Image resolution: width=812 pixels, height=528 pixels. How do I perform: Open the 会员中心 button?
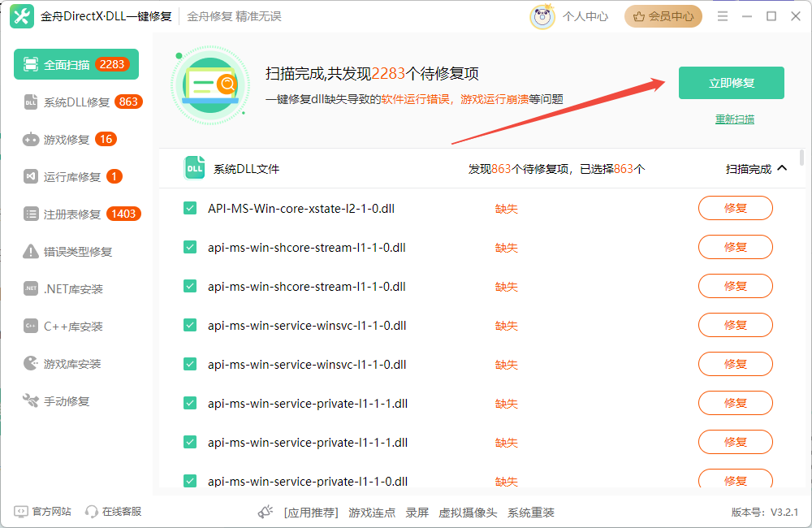tap(663, 16)
